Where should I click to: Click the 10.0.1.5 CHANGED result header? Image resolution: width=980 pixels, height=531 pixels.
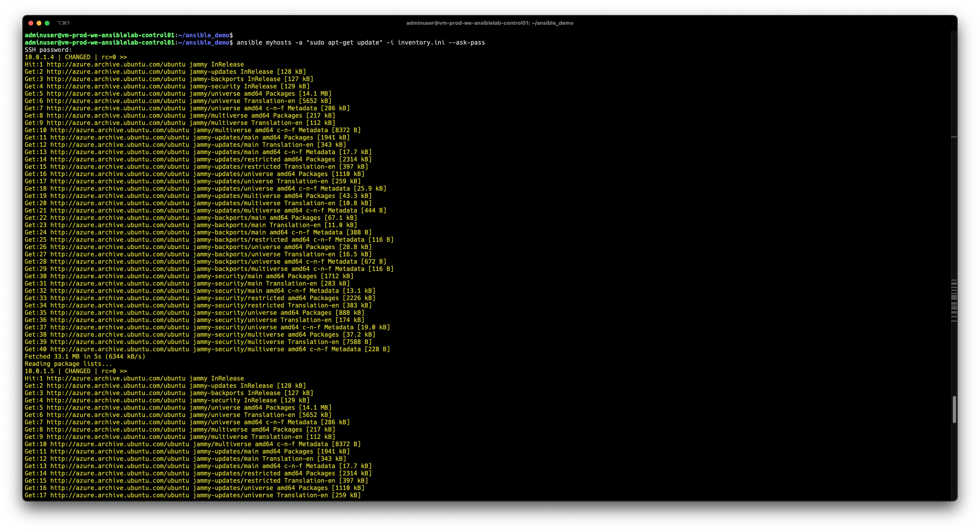[x=76, y=371]
